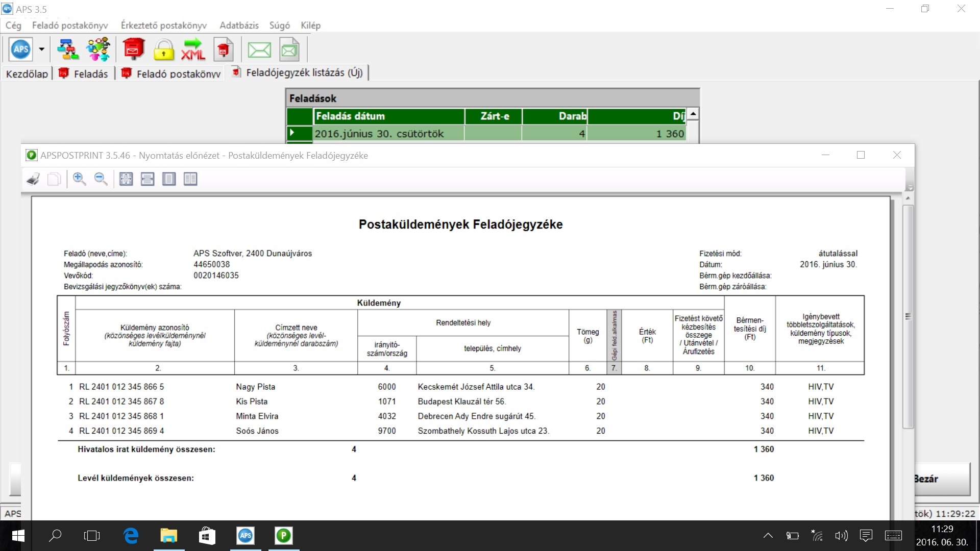Open the Súgó menu
Image resolution: width=980 pixels, height=551 pixels.
pos(280,26)
